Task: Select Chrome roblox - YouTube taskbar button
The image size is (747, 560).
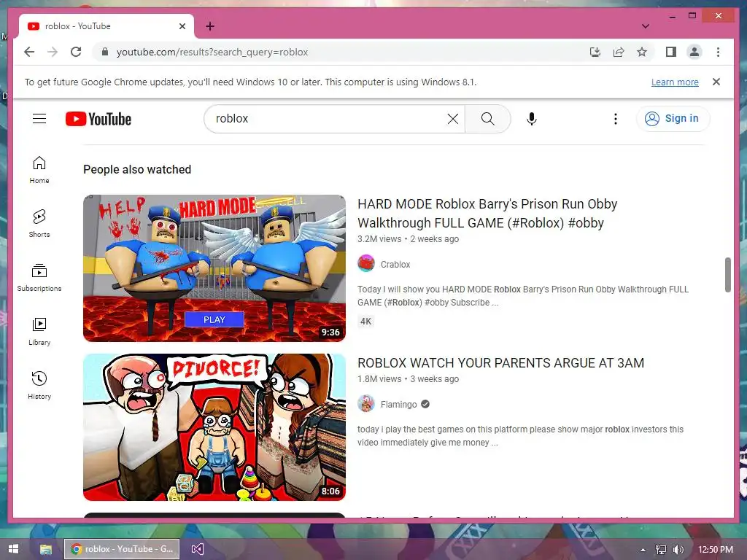Action: coord(122,549)
